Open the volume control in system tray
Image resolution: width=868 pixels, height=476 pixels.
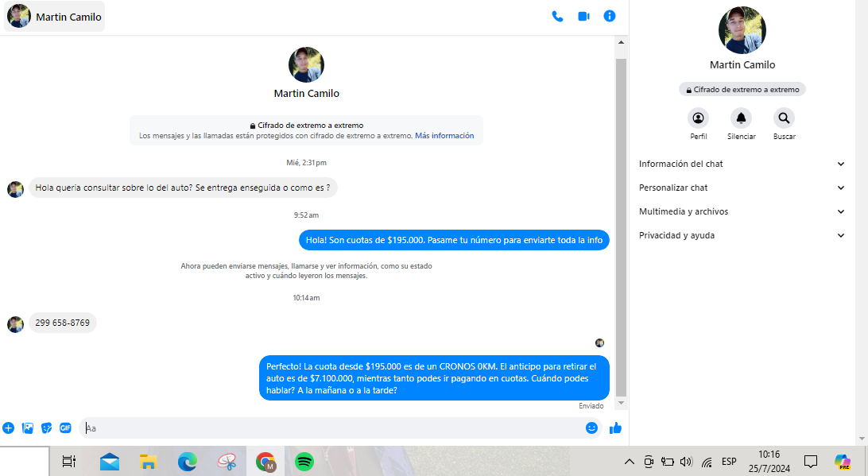pyautogui.click(x=687, y=462)
